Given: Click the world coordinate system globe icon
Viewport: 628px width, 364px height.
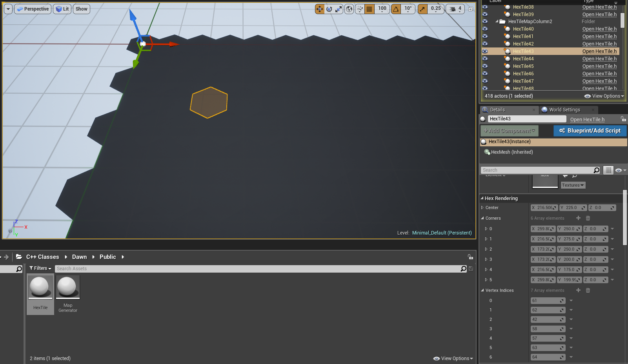Looking at the screenshot, I should pyautogui.click(x=349, y=9).
